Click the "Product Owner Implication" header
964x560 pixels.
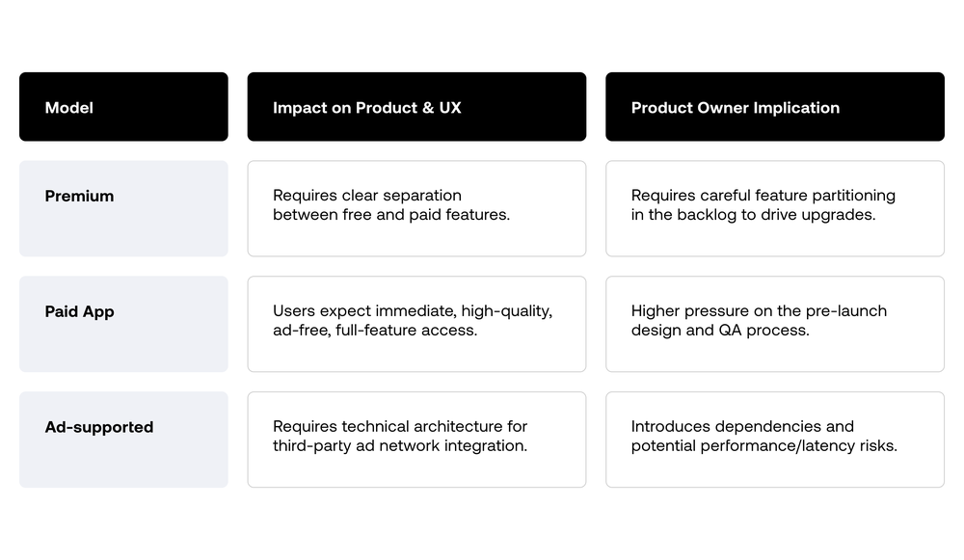point(774,107)
